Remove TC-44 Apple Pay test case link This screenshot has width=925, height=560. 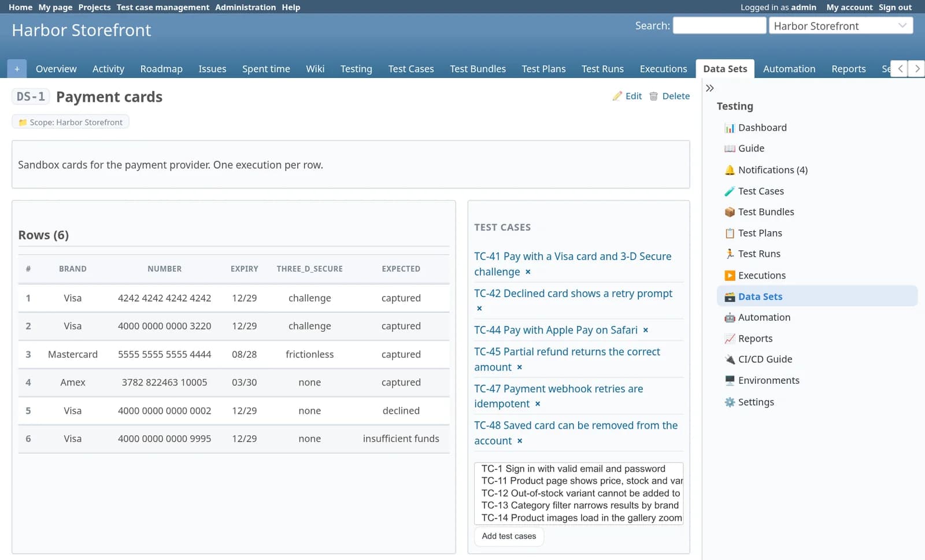click(x=646, y=331)
